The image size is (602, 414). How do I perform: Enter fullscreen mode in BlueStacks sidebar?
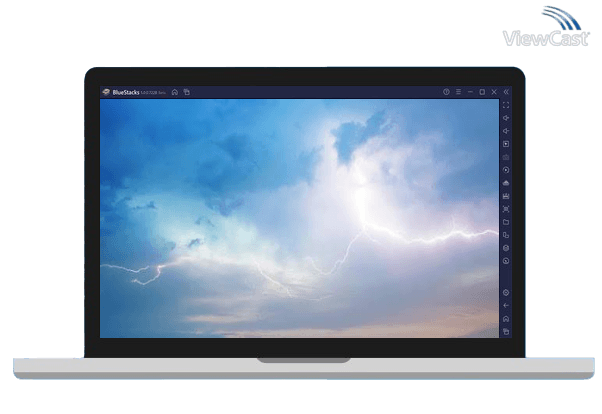point(506,105)
